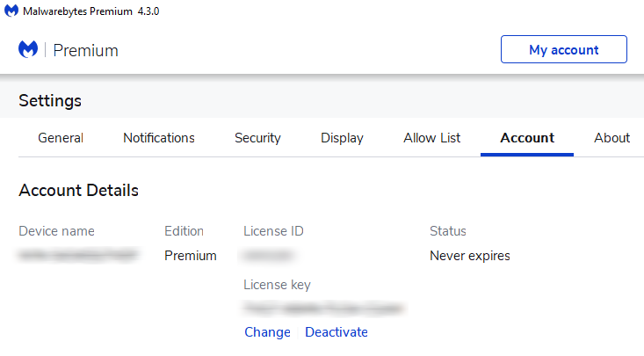The image size is (644, 356).
Task: Open the Allow List tab
Action: 431,138
